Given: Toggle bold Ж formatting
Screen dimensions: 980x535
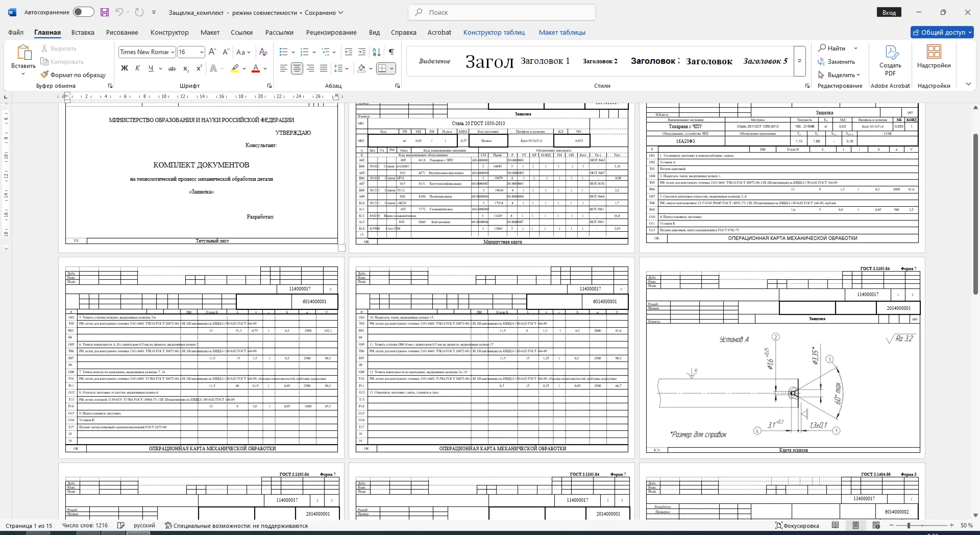Looking at the screenshot, I should point(124,68).
